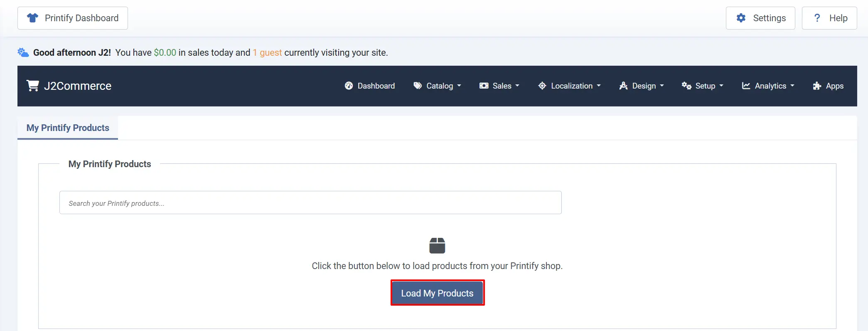868x331 pixels.
Task: Click the Catalog tags icon
Action: click(418, 86)
